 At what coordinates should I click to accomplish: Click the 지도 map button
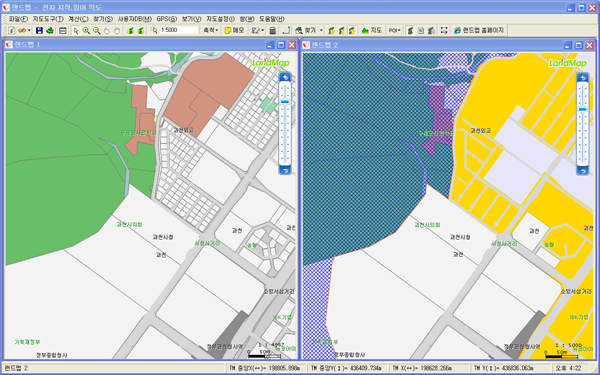(x=372, y=30)
